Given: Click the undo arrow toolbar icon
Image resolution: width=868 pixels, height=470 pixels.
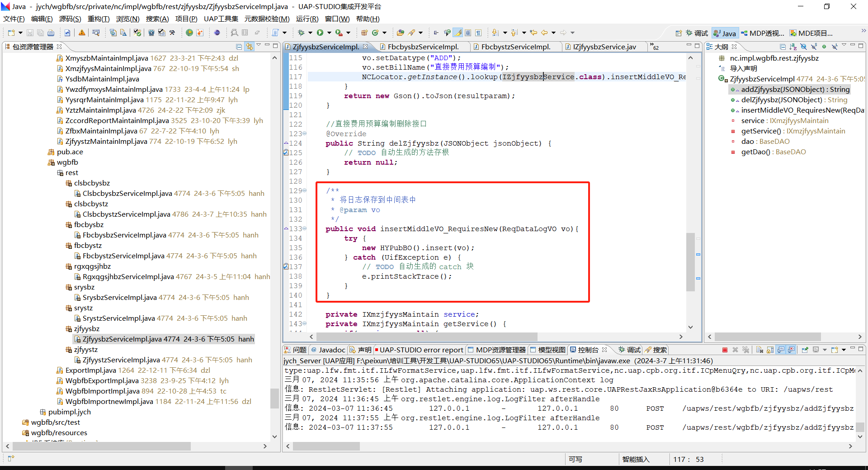Looking at the screenshot, I should click(x=67, y=33).
